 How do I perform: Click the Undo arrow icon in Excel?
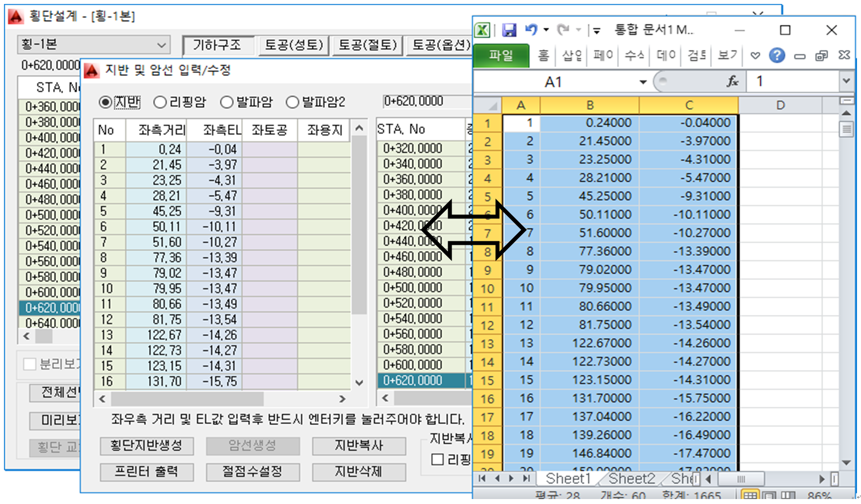coord(531,30)
